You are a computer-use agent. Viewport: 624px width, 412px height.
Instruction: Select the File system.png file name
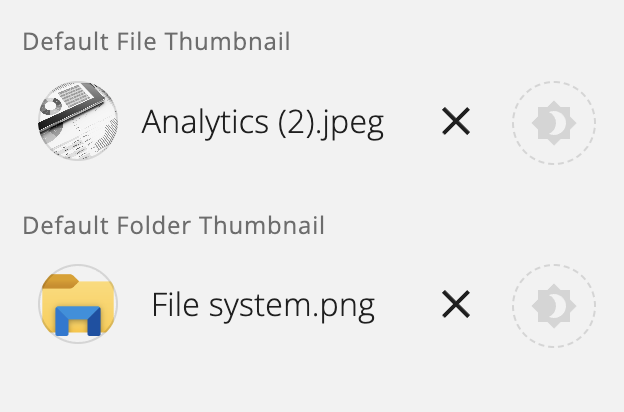(x=263, y=305)
